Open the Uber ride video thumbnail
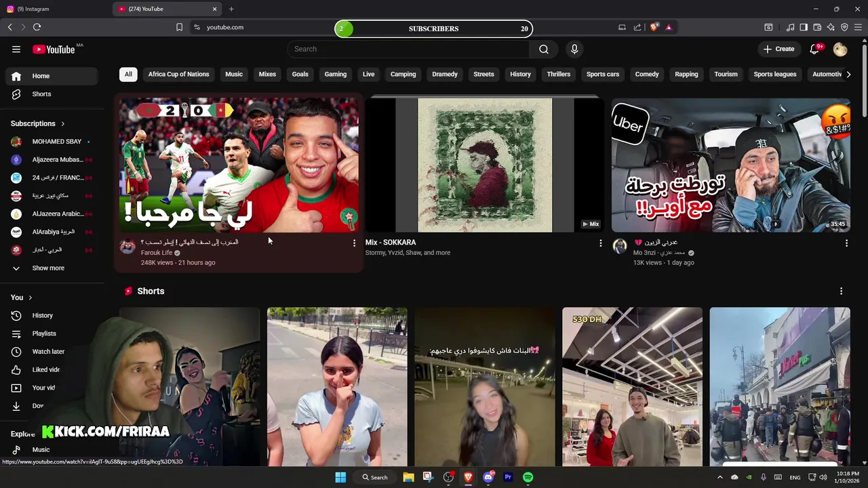 tap(730, 165)
